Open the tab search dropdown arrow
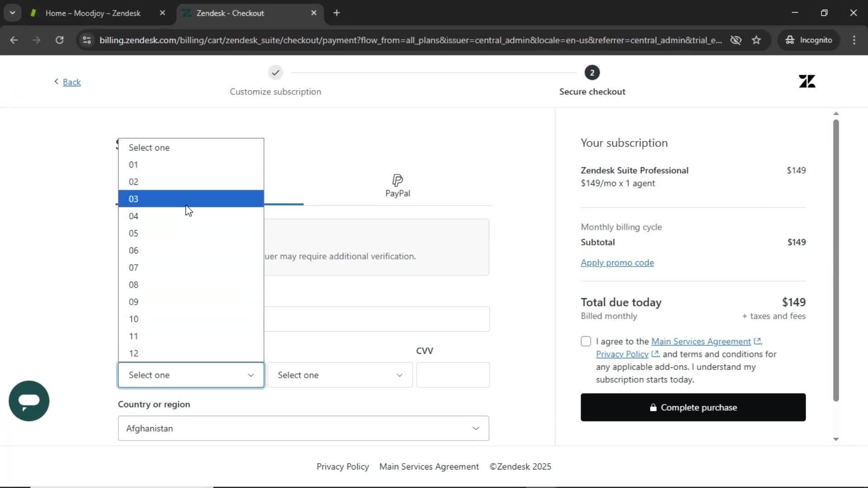868x488 pixels. (12, 13)
